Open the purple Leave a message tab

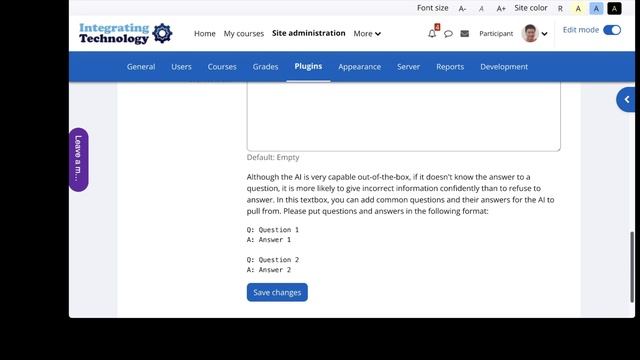pyautogui.click(x=78, y=160)
